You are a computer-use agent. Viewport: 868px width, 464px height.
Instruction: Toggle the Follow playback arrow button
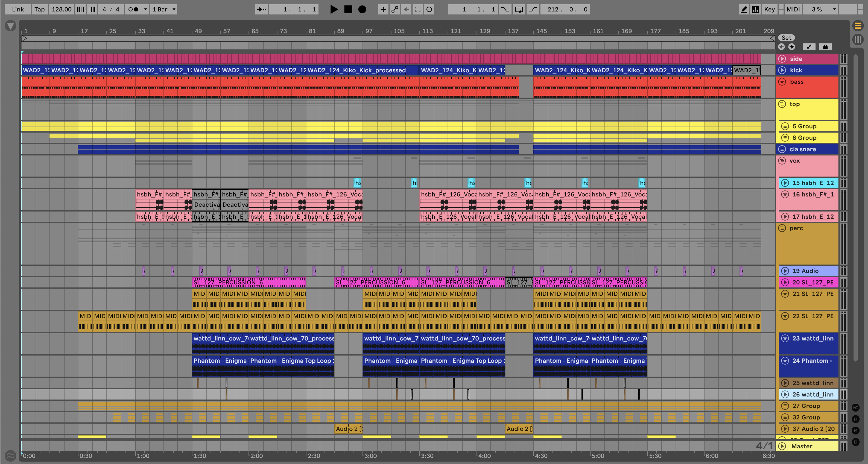[x=261, y=9]
